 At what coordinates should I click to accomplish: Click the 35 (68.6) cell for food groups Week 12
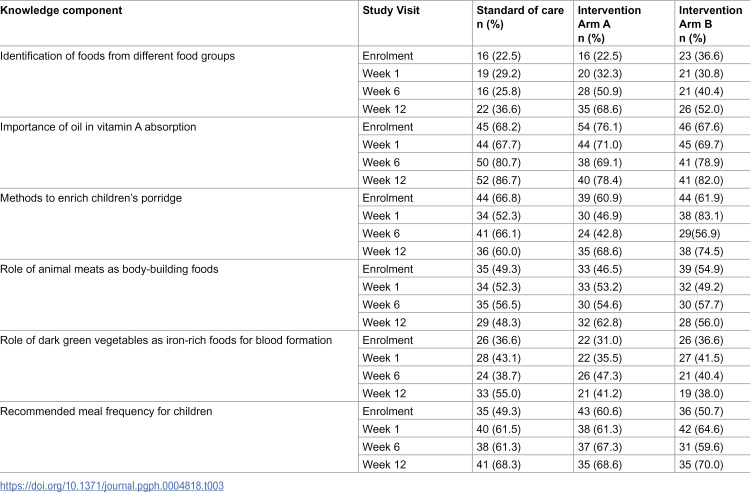coord(600,110)
